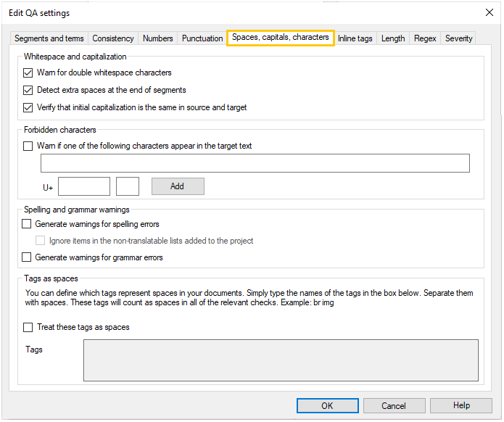Open Help for QA settings
The image size is (504, 422).
point(461,405)
